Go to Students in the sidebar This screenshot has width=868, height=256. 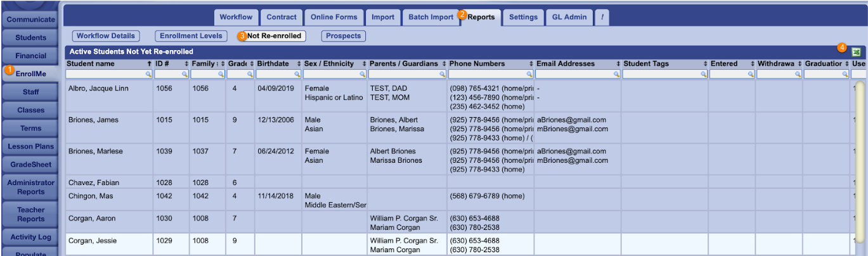coord(30,37)
